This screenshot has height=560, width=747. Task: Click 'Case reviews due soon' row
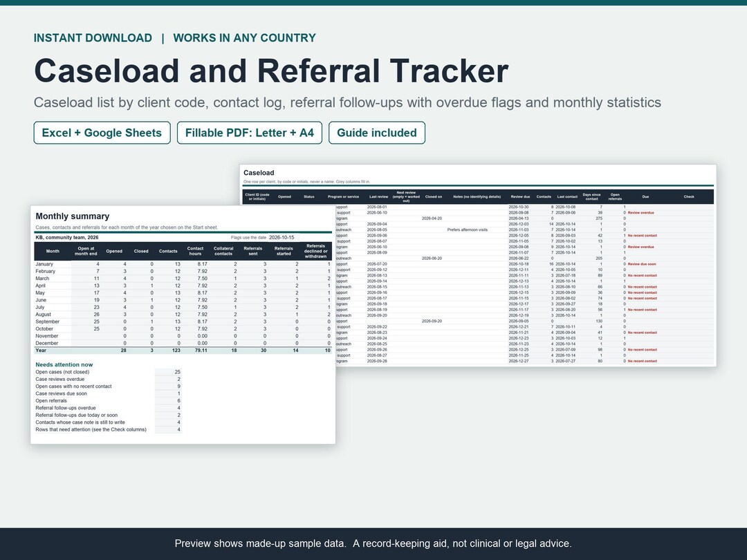pos(109,393)
